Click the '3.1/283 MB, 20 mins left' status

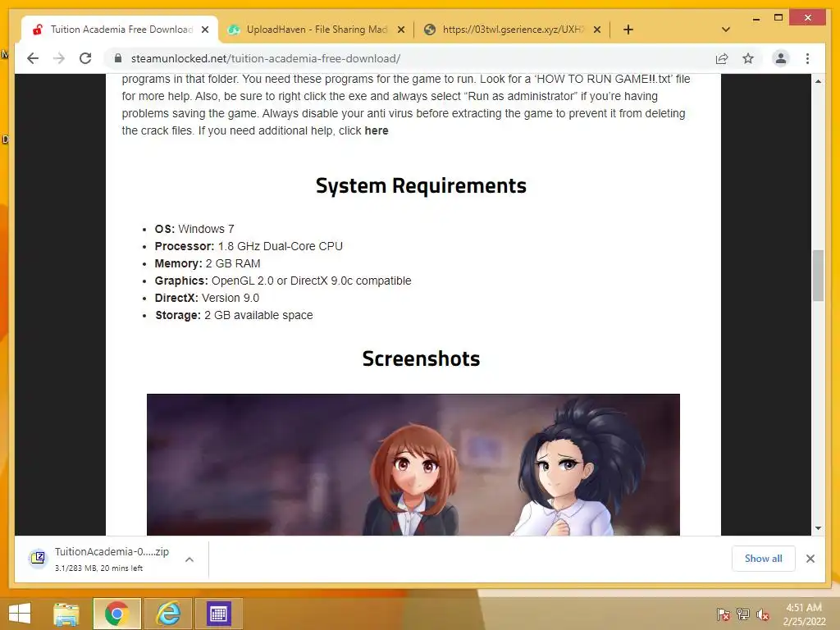click(x=98, y=568)
